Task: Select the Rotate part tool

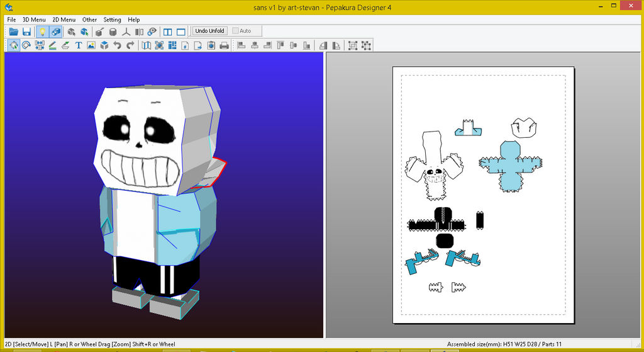Action: tap(26, 45)
